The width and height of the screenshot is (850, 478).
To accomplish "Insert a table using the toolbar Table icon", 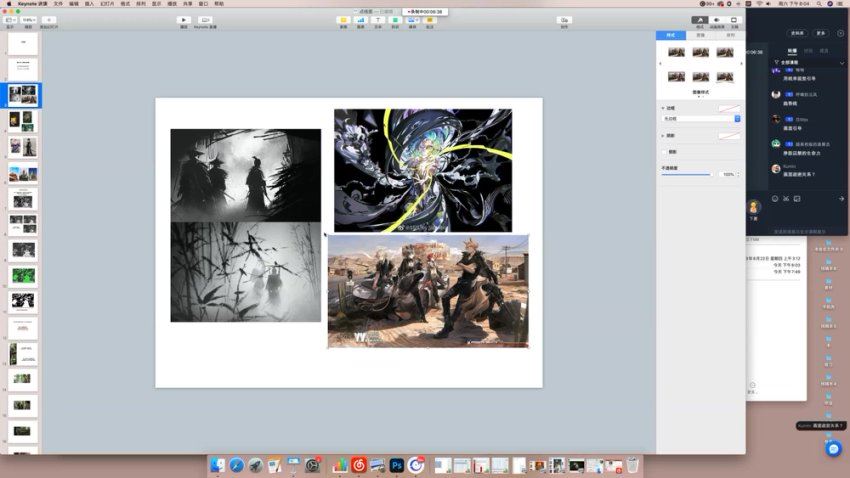I will [x=343, y=20].
